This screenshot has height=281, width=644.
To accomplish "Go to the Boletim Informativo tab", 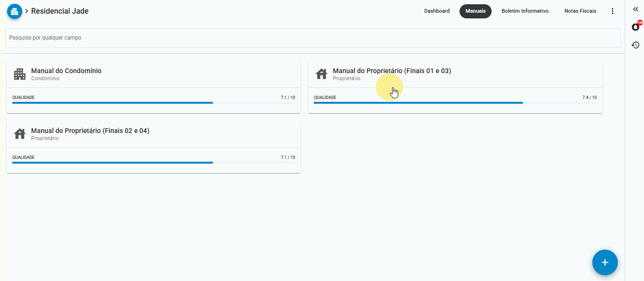I will [x=525, y=11].
